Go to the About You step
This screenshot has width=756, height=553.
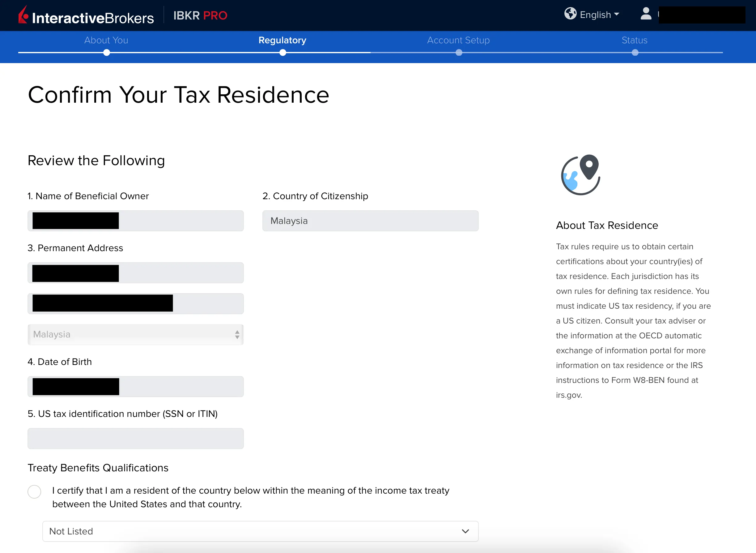106,40
